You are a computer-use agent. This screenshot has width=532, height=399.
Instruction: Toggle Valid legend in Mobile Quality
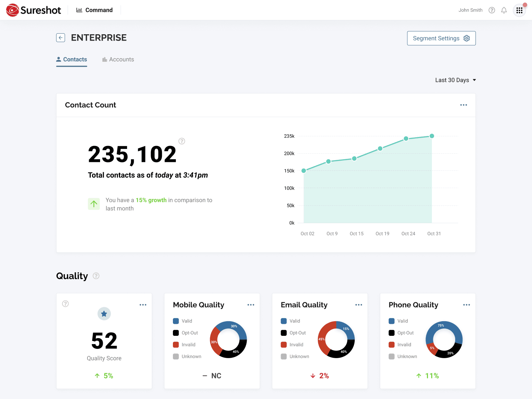(183, 321)
